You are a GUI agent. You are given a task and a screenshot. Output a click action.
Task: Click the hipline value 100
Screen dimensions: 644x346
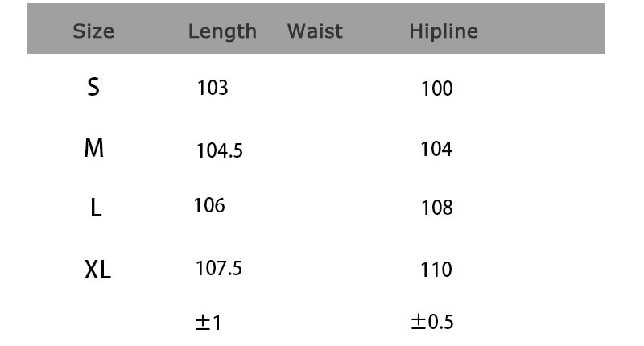pyautogui.click(x=437, y=89)
